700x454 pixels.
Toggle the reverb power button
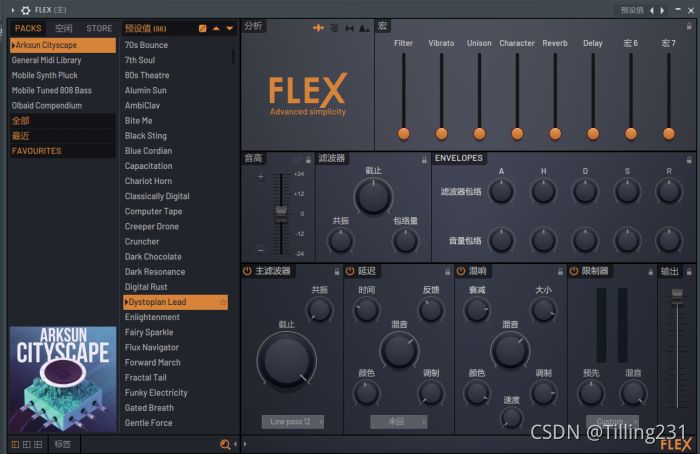[461, 271]
